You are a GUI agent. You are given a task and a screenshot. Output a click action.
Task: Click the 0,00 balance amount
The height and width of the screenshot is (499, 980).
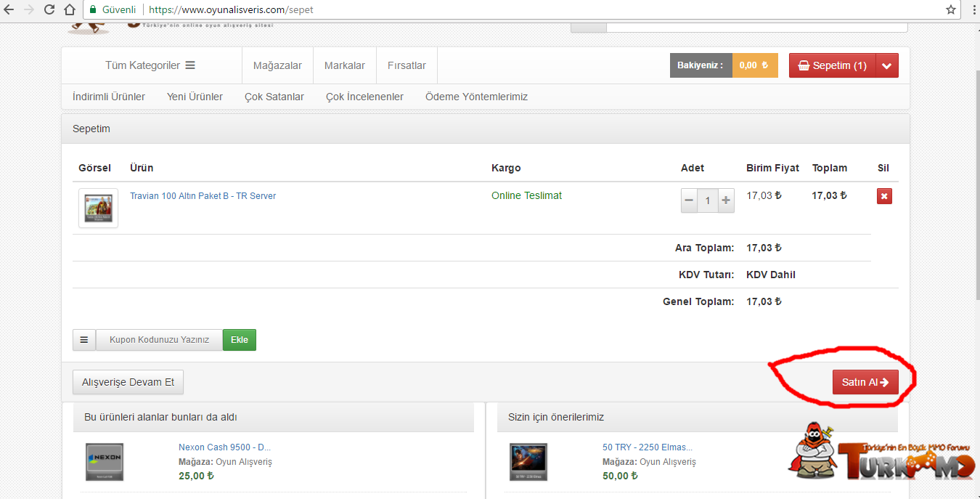pyautogui.click(x=755, y=65)
